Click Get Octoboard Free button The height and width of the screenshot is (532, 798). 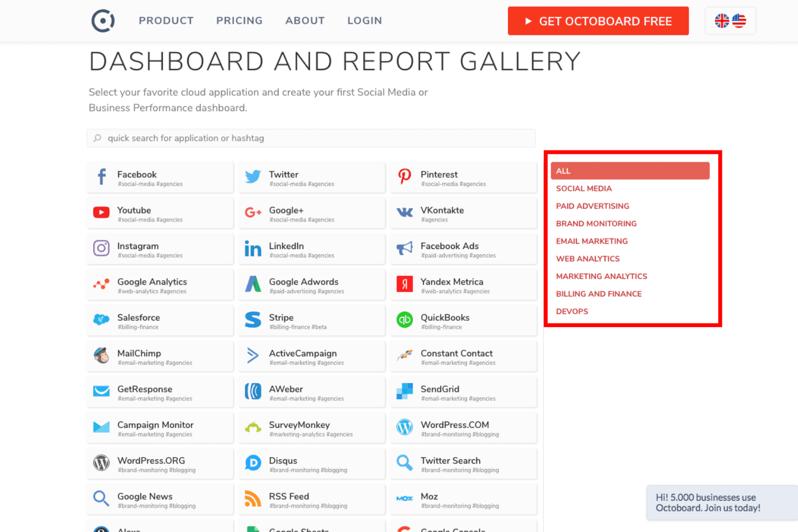[598, 21]
